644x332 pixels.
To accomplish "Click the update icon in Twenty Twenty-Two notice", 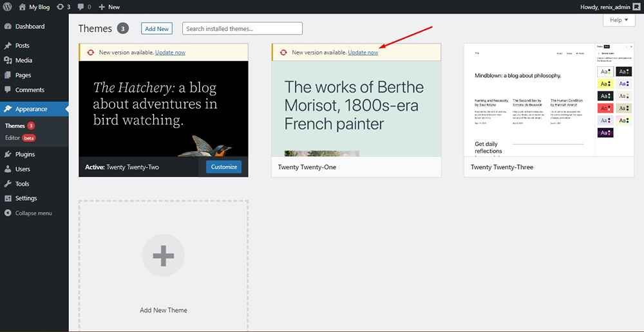I will click(x=91, y=53).
